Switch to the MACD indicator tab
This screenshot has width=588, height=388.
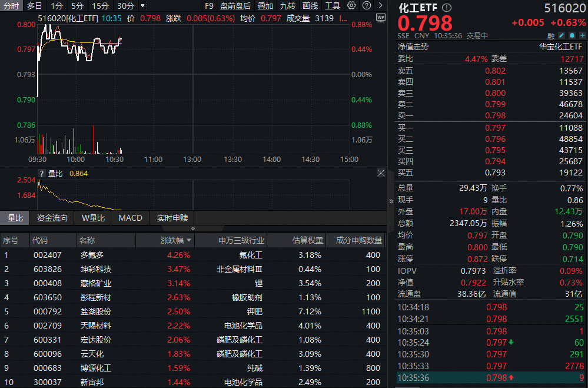pyautogui.click(x=129, y=217)
